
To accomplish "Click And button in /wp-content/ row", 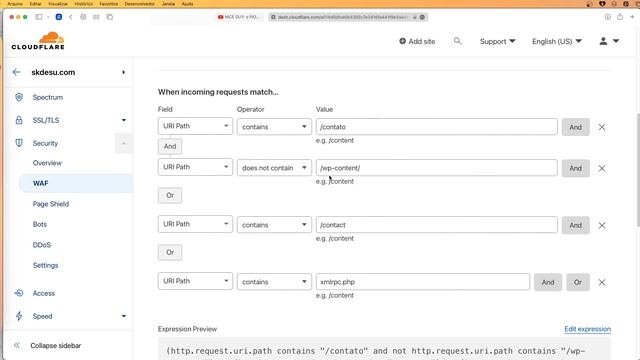I will click(x=576, y=168).
